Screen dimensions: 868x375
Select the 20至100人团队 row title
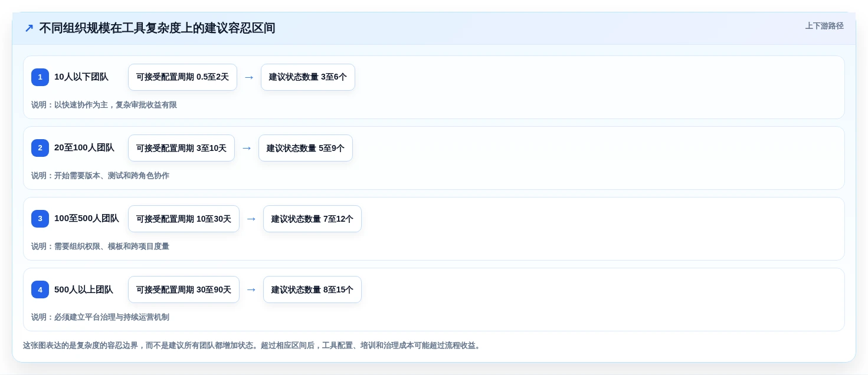(x=84, y=148)
